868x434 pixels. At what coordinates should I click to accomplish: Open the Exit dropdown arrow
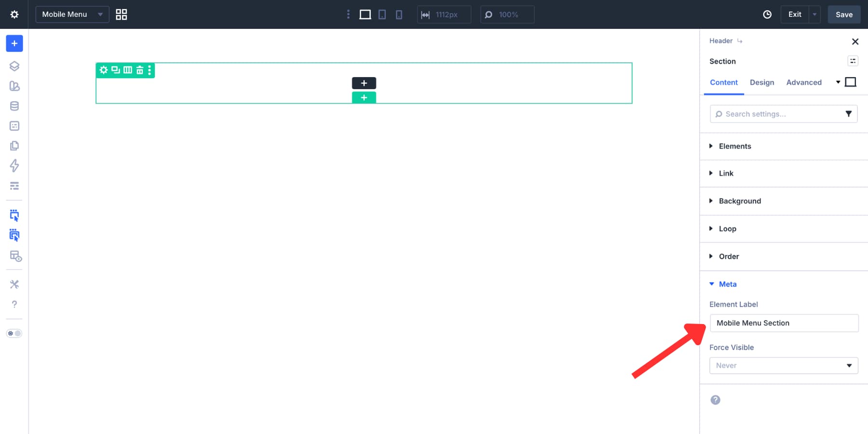[x=814, y=14]
